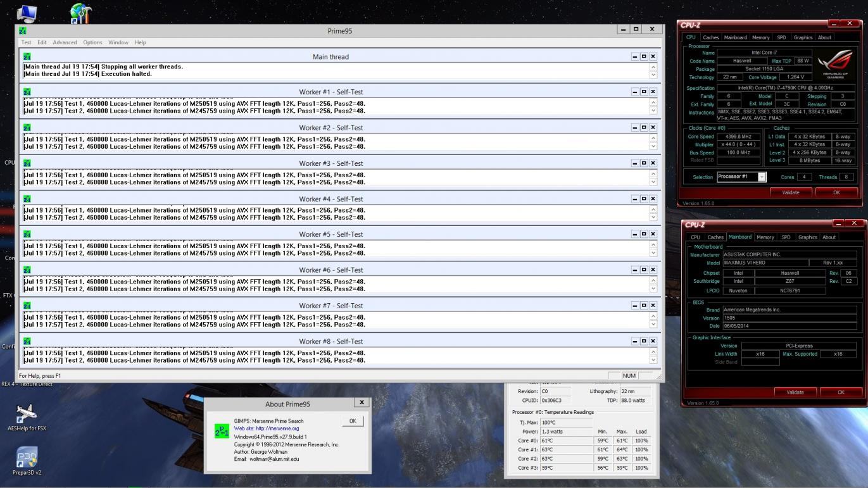Open the http://mersenne.org web site link
This screenshot has height=488, width=868.
coord(277,429)
